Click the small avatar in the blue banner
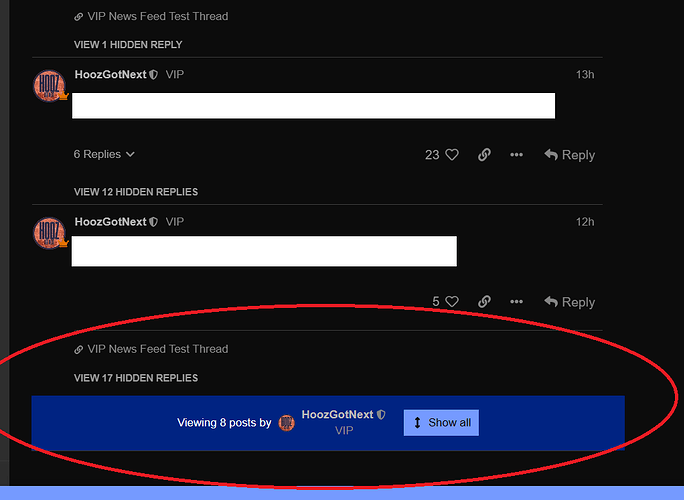This screenshot has height=500, width=684. 287,423
